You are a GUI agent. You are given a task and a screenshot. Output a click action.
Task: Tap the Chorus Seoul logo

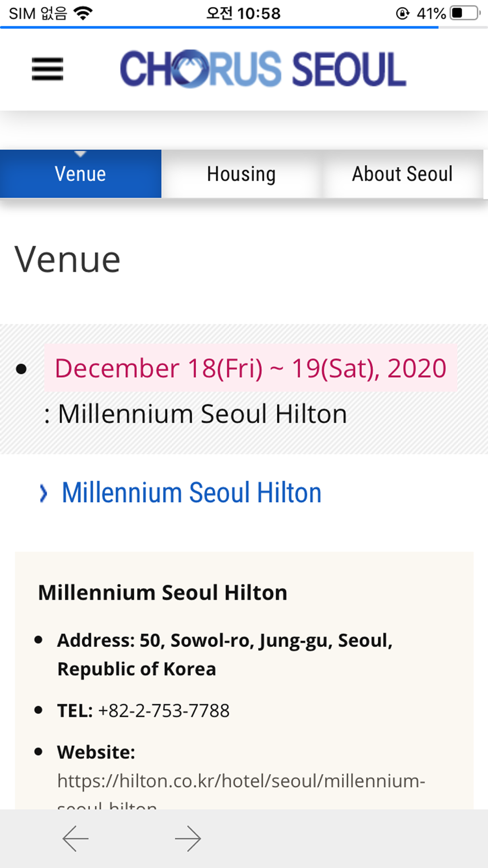263,69
